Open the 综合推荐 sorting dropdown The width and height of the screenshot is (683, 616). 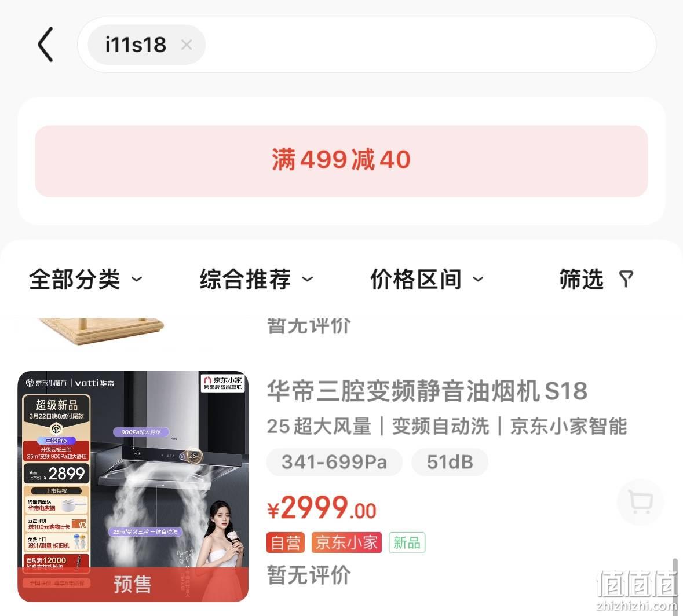click(x=257, y=279)
